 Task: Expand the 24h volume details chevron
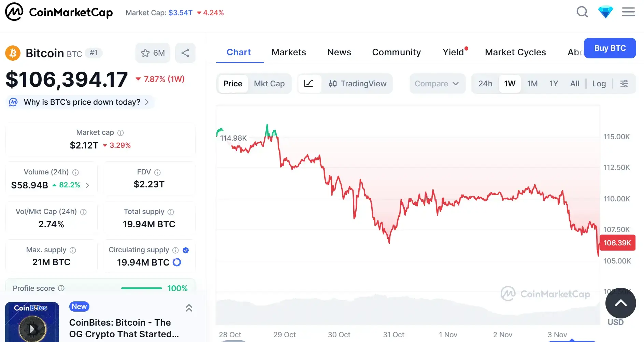click(87, 185)
